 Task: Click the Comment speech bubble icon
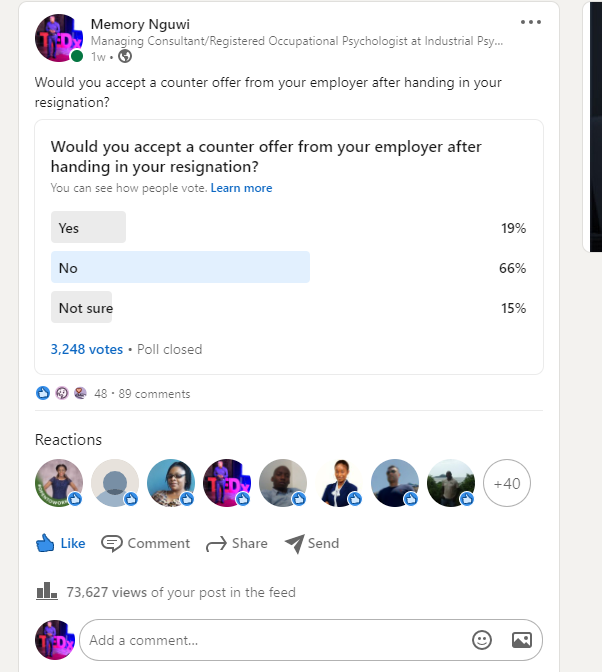(111, 543)
